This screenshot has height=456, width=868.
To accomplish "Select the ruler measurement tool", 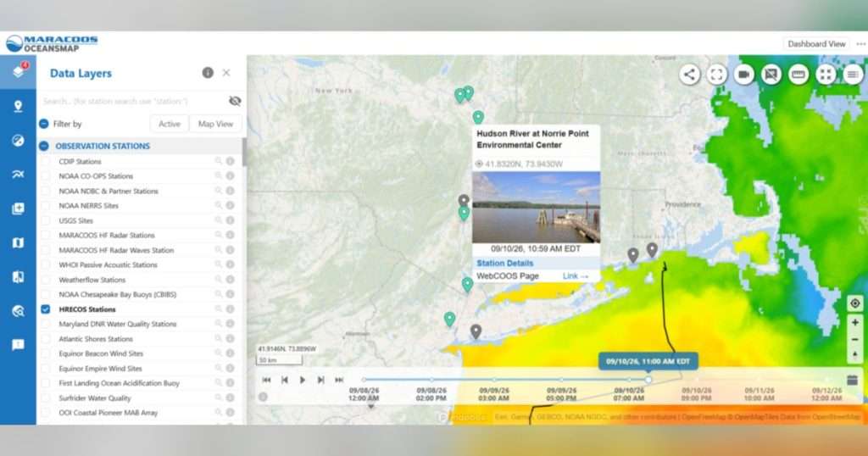I will (x=798, y=75).
